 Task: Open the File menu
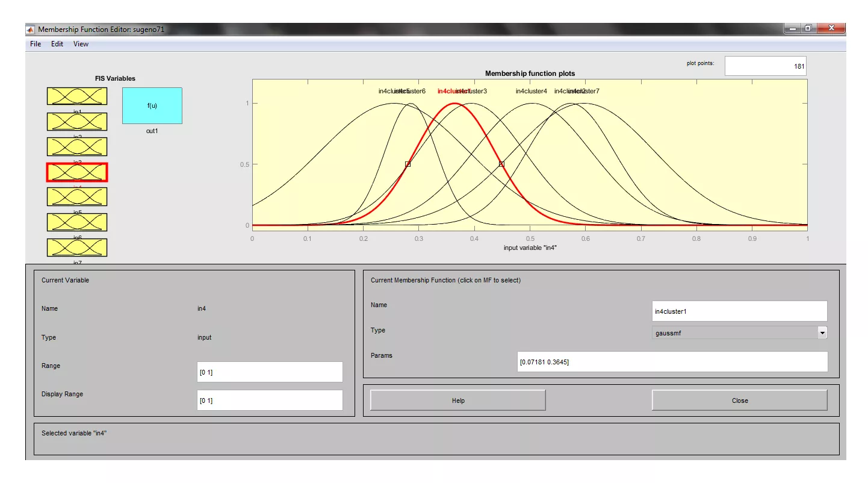(36, 44)
